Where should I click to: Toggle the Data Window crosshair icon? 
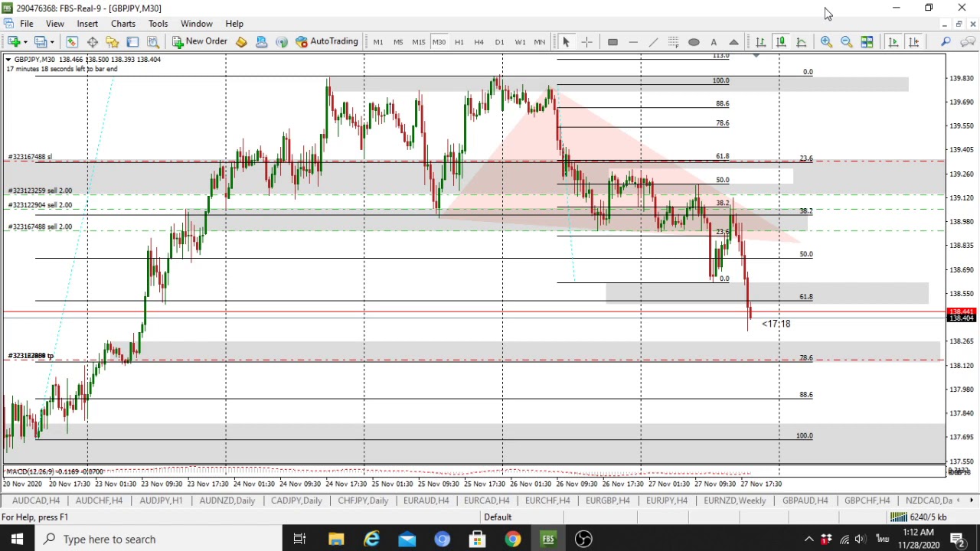(x=92, y=42)
